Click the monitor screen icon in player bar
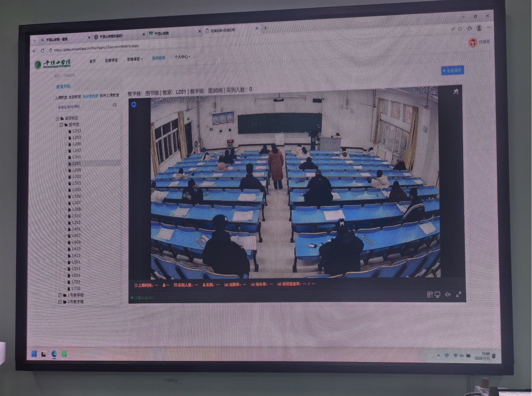 [437, 294]
